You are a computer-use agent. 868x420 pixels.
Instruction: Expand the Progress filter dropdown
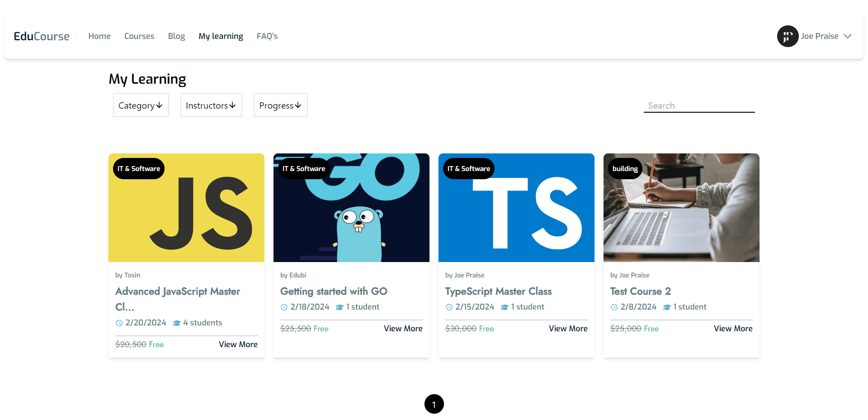(x=280, y=105)
